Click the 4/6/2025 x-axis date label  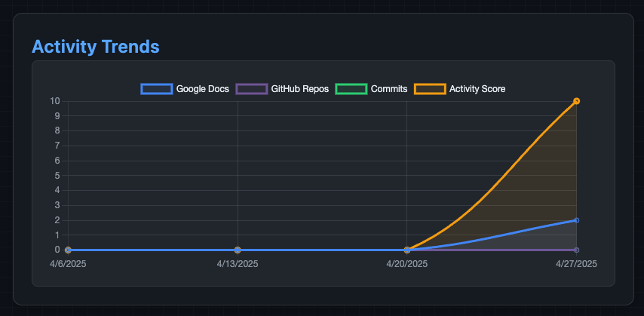tap(69, 264)
